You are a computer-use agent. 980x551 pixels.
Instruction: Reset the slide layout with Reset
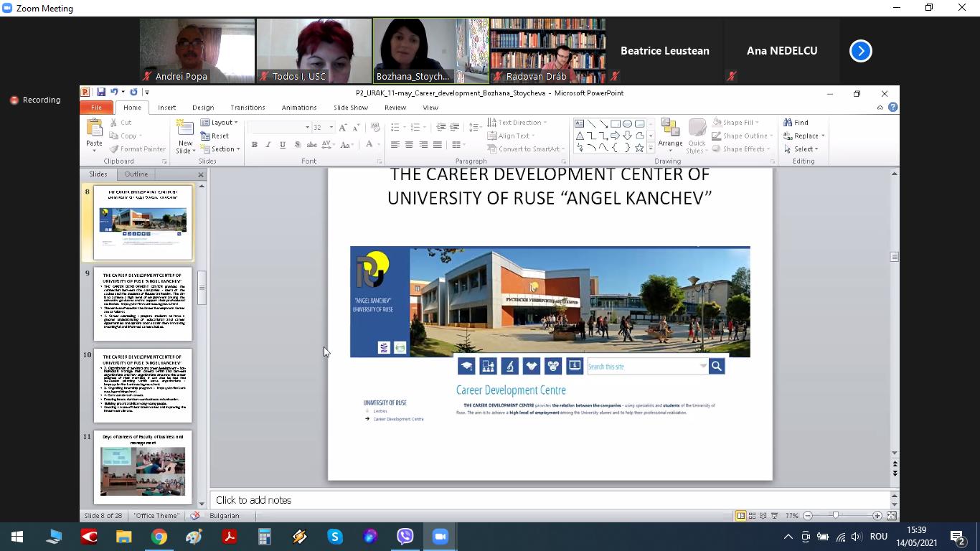click(215, 136)
